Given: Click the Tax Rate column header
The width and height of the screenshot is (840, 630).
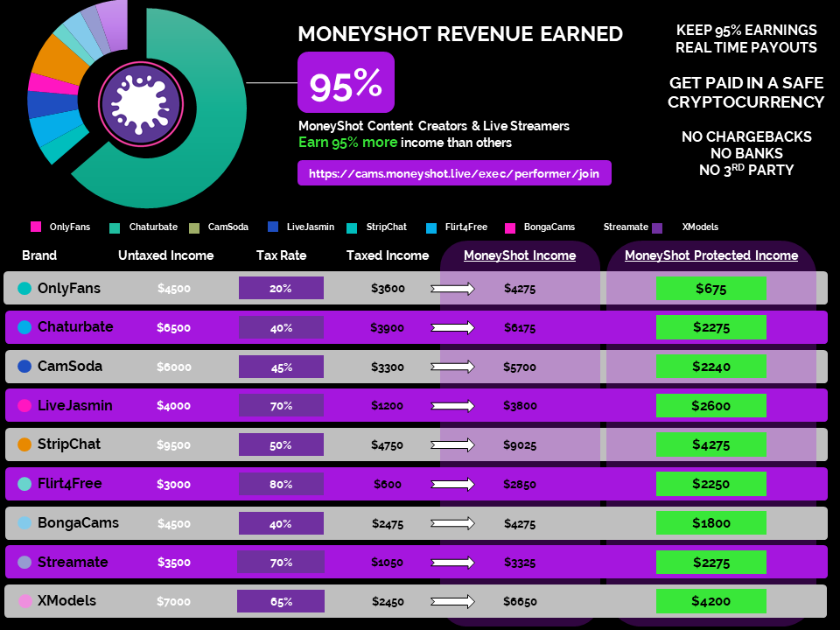Looking at the screenshot, I should tap(281, 255).
